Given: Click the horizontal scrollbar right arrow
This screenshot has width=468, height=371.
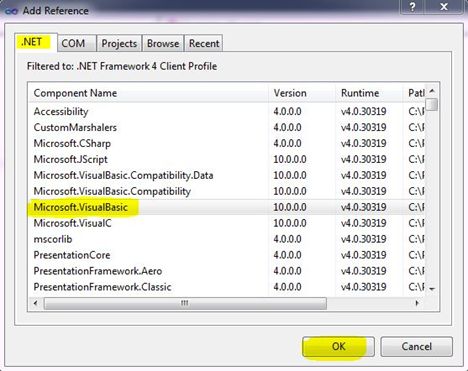Looking at the screenshot, I should 417,303.
